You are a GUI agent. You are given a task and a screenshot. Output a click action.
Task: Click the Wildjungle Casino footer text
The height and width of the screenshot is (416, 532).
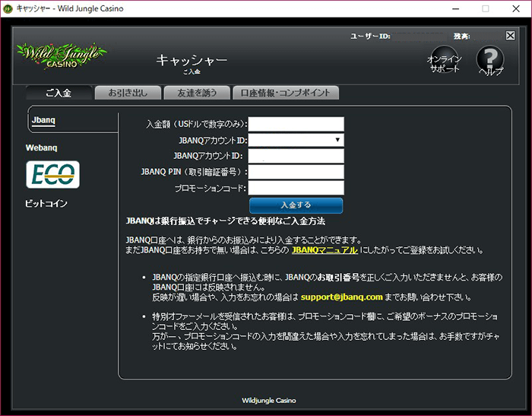point(269,401)
